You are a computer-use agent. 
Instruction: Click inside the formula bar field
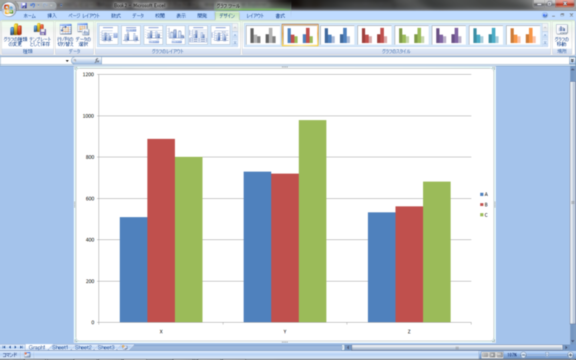coord(335,61)
